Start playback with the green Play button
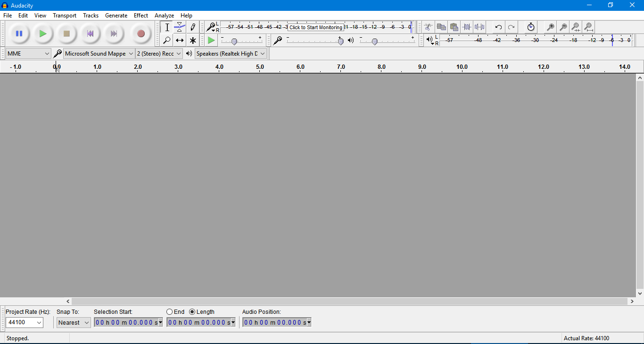 pos(43,33)
